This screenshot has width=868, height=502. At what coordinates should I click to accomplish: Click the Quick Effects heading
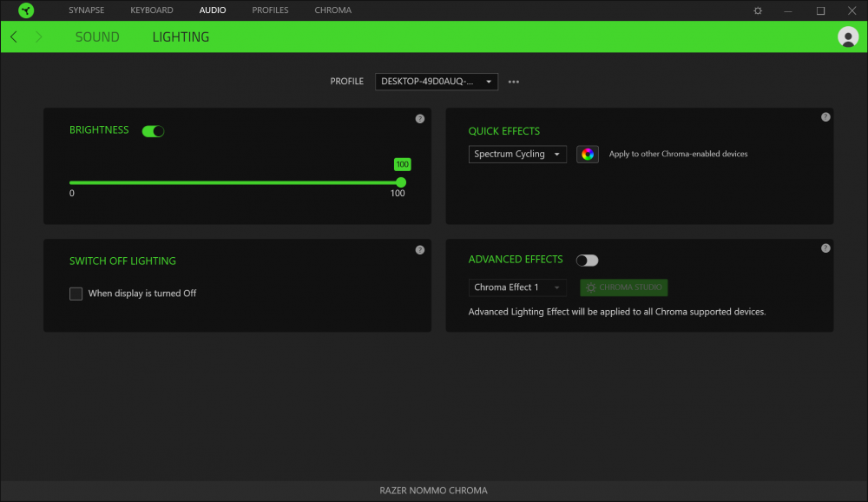point(503,131)
